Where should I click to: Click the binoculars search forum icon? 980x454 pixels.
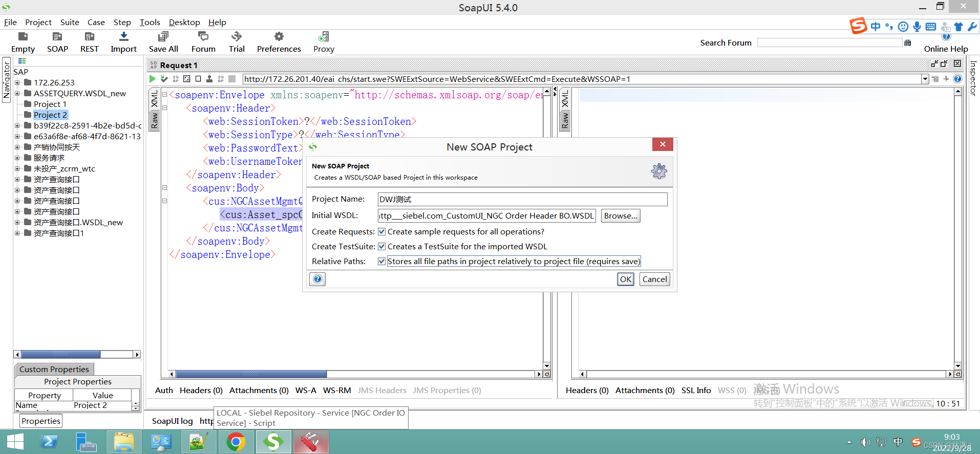(908, 42)
